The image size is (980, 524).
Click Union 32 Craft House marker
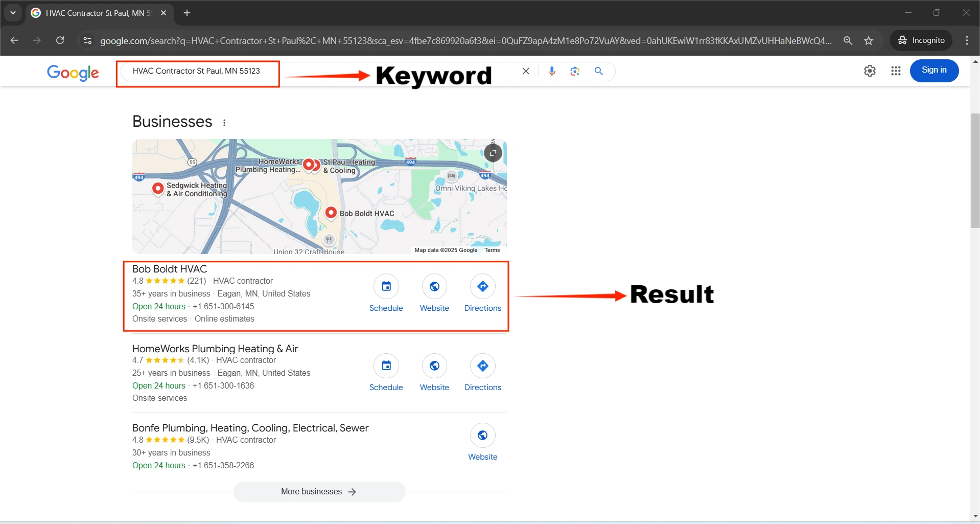[x=329, y=240]
